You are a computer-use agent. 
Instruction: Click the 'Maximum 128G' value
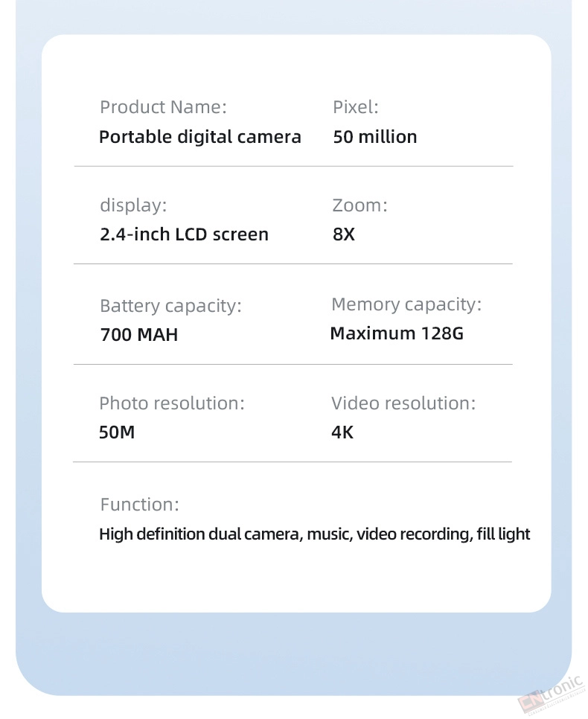397,333
